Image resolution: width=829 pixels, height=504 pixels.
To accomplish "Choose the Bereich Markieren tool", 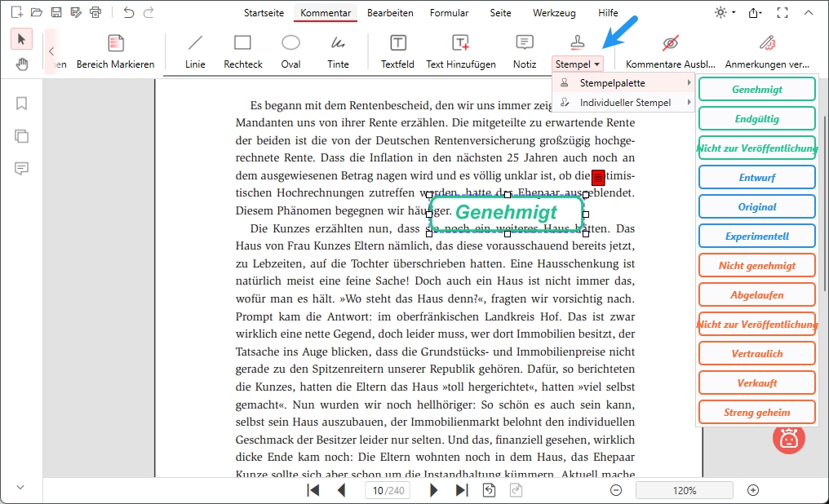I will [x=115, y=51].
